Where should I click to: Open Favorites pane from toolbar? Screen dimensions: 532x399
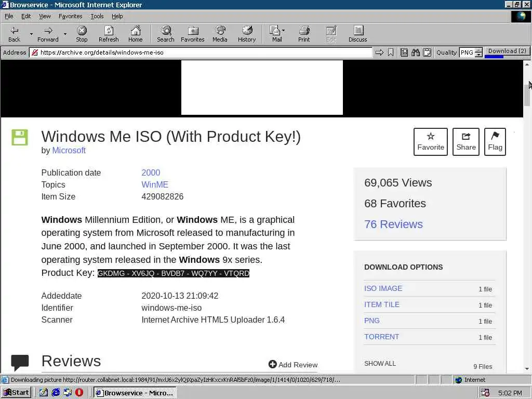[x=192, y=34]
